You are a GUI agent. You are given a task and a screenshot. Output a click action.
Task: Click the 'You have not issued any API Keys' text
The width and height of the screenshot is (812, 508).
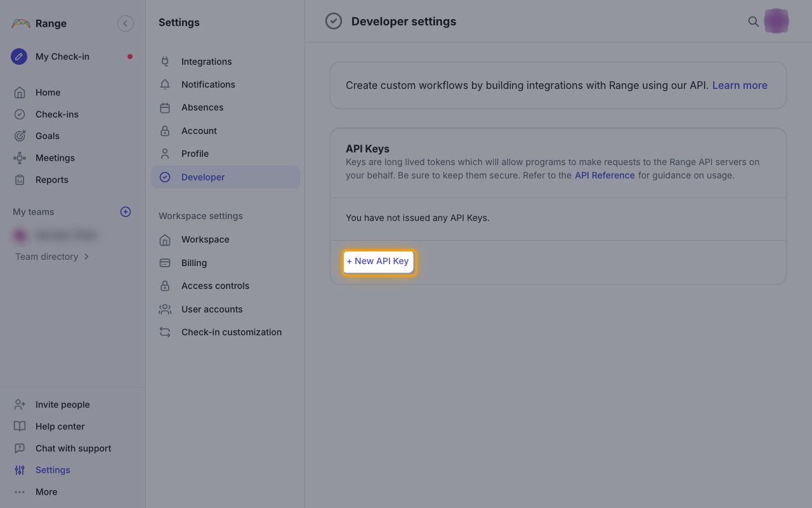(x=417, y=218)
